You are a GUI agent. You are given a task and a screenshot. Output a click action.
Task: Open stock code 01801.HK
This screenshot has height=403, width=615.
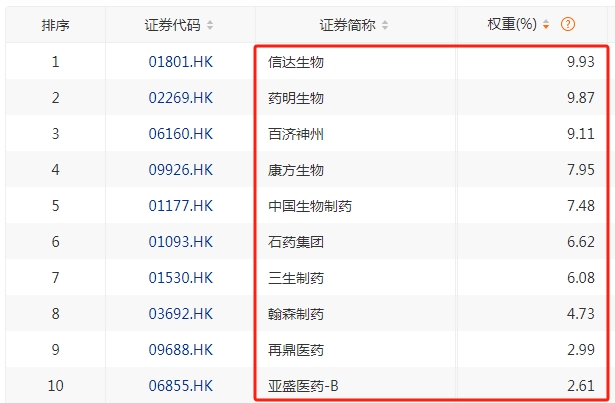point(180,62)
